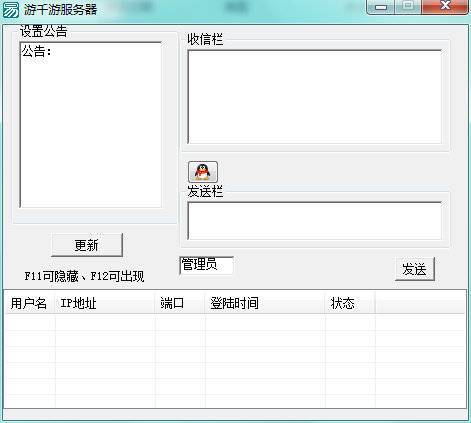This screenshot has height=423, width=471.
Task: Click inside the 发送栏 text box
Action: (x=315, y=221)
